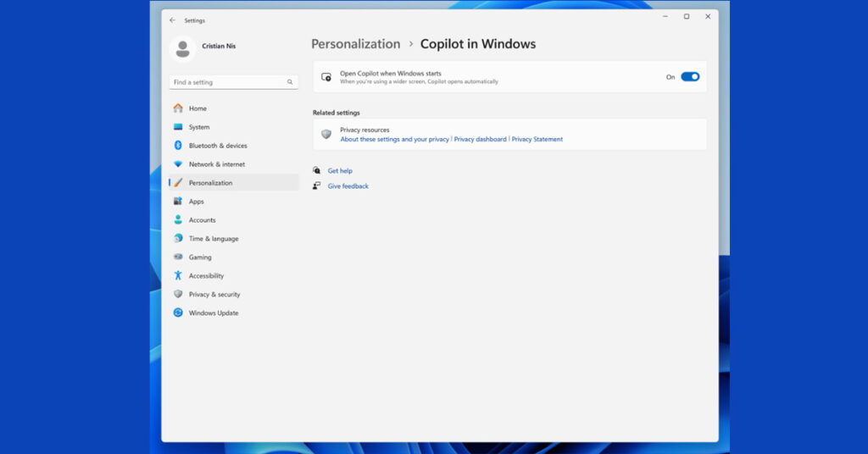This screenshot has height=454, width=868.
Task: Click the Cristian Nis account name
Action: [219, 46]
